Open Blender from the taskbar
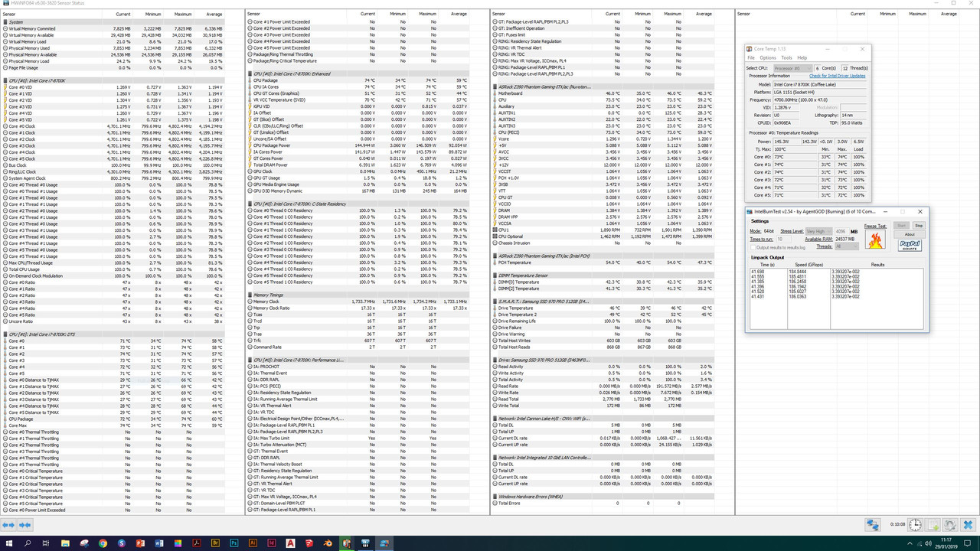980x551 pixels. coord(327,544)
